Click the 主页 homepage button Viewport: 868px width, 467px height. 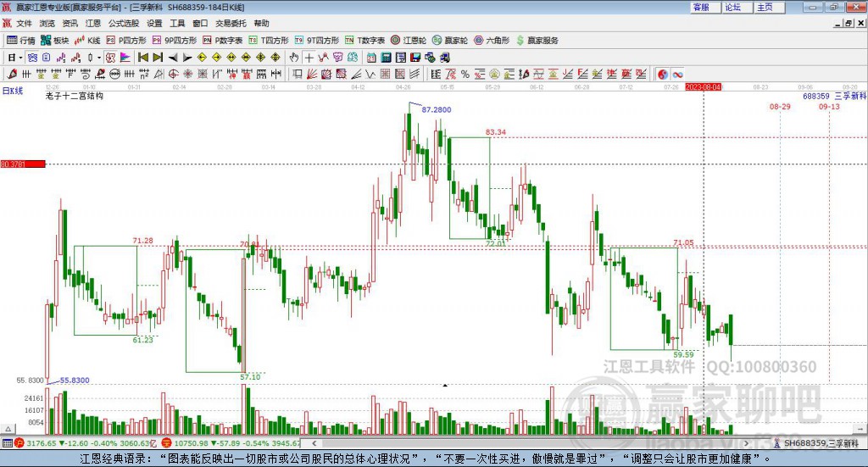click(770, 7)
